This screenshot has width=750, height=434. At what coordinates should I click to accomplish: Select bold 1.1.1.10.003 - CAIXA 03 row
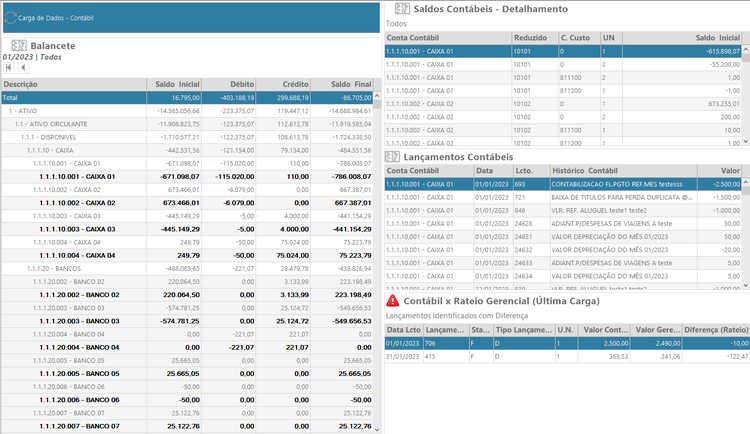pos(187,229)
